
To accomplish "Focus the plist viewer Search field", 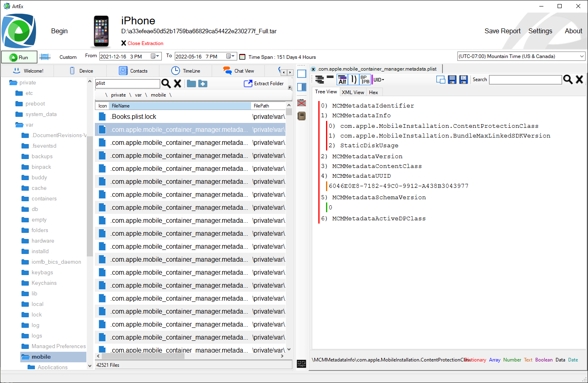I will tap(525, 80).
